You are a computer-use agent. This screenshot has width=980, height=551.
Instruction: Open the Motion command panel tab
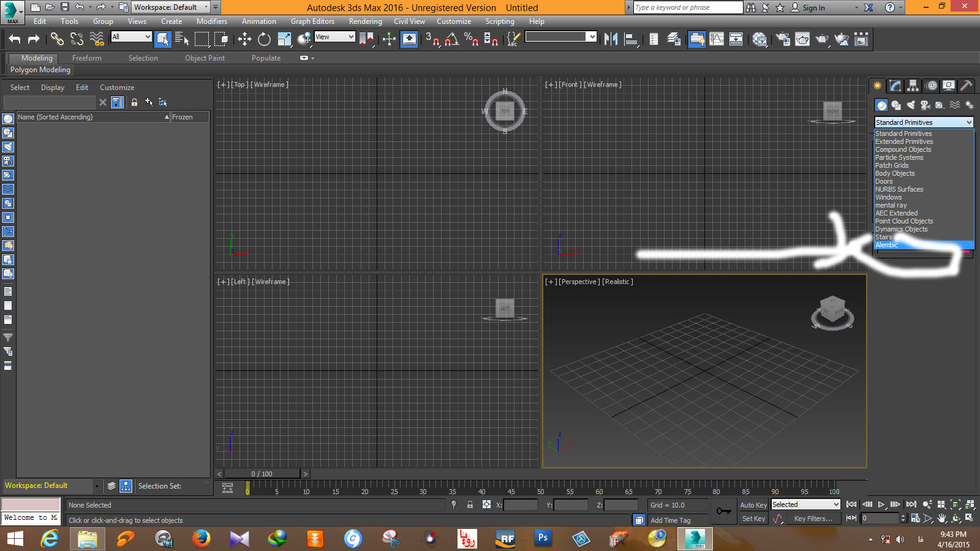point(931,86)
